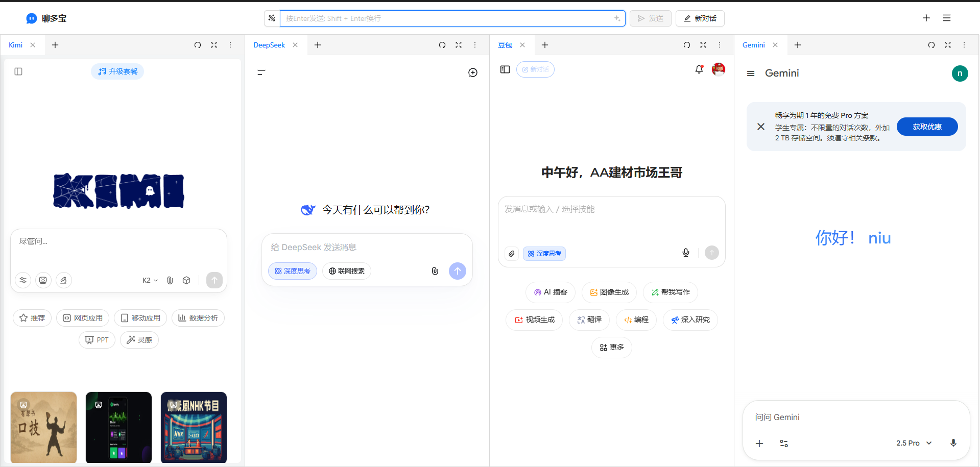Viewport: 980px width, 467px height.
Task: Attach a file using 豆包's paperclip icon
Action: click(511, 253)
